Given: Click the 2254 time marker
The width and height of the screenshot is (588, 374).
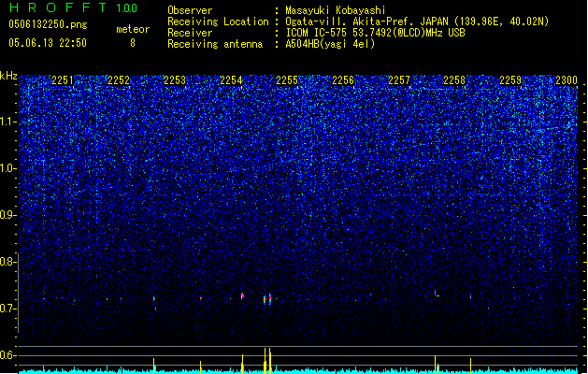Looking at the screenshot, I should click(231, 80).
